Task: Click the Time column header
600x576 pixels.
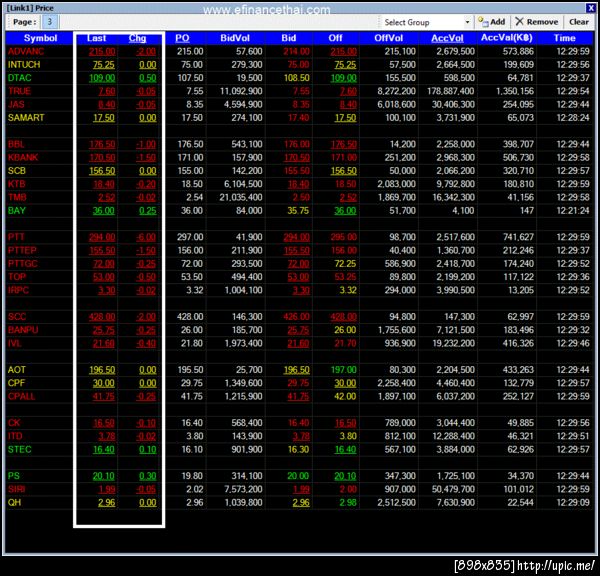Action: (x=564, y=38)
